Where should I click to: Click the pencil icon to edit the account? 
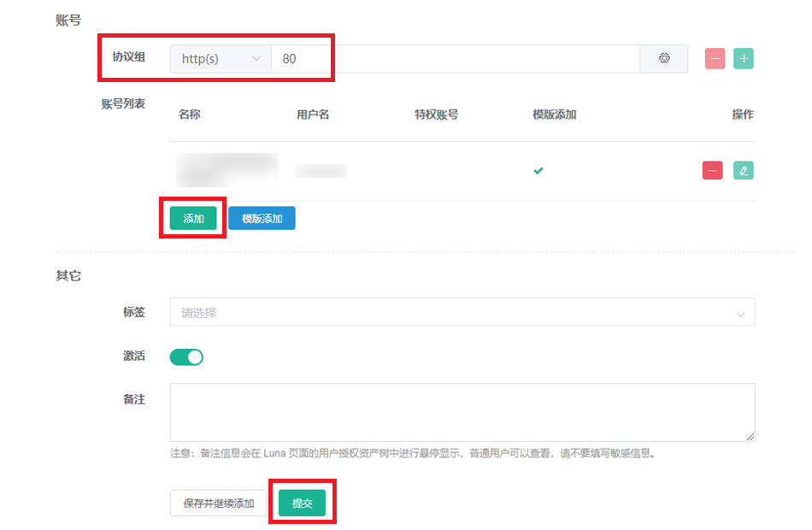pos(744,170)
